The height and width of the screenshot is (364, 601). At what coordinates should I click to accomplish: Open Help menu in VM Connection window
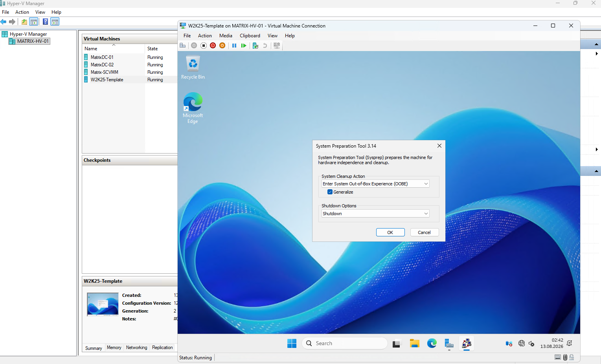click(x=290, y=36)
